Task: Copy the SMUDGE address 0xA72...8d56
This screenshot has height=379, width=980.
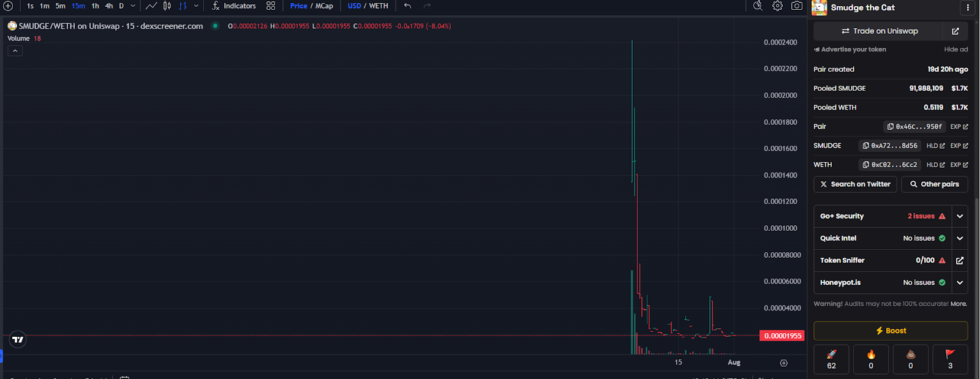Action: [x=891, y=146]
